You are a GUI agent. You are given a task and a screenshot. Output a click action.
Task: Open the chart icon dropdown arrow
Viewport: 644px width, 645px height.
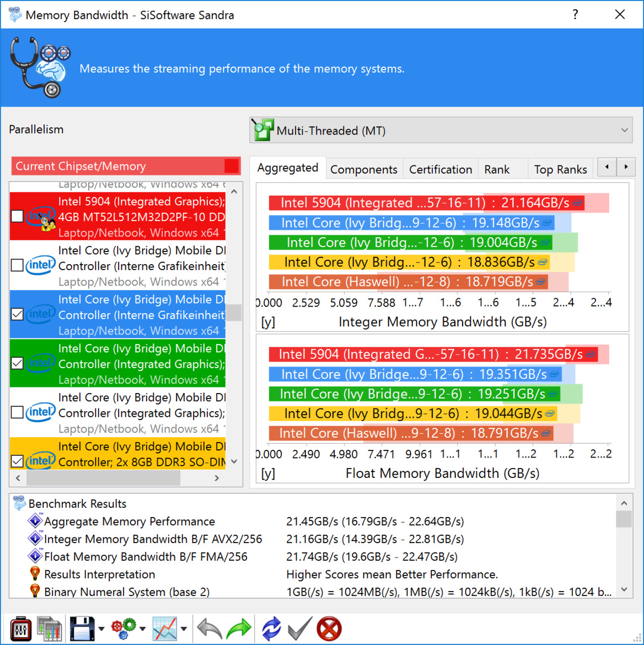coord(184,628)
